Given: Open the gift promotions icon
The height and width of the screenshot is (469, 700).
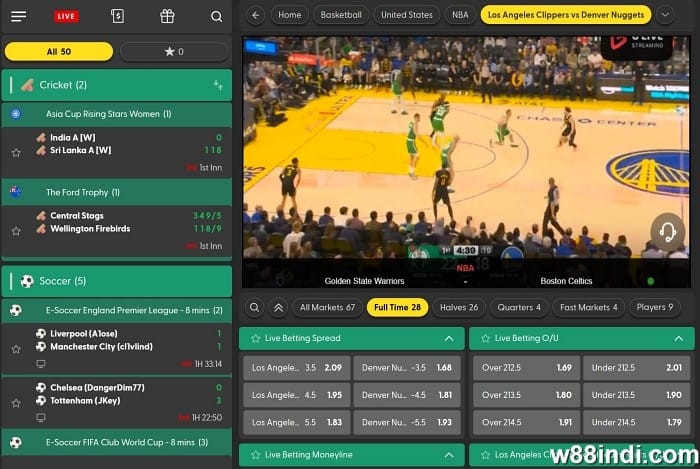Looking at the screenshot, I should click(x=167, y=17).
